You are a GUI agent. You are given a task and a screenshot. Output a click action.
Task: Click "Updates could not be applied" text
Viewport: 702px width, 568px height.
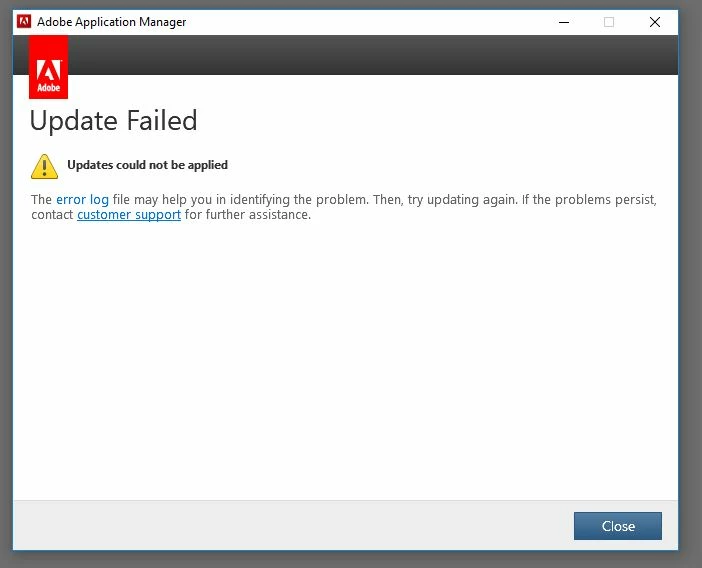coord(147,165)
